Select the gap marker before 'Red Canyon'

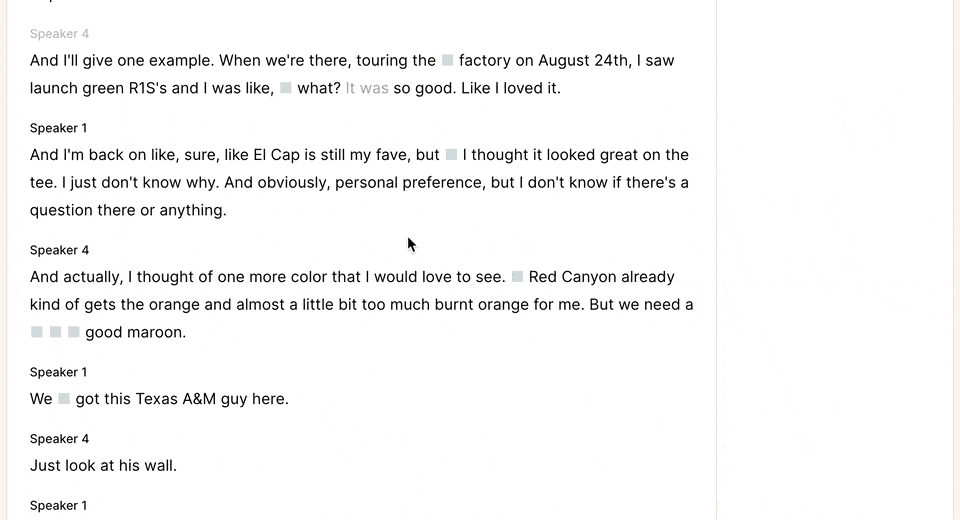[517, 277]
